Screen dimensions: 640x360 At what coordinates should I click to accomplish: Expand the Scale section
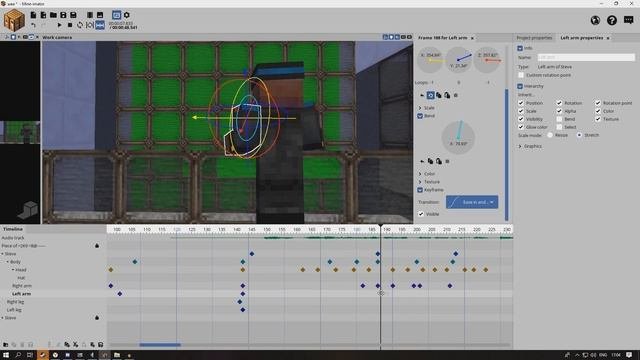pyautogui.click(x=420, y=108)
